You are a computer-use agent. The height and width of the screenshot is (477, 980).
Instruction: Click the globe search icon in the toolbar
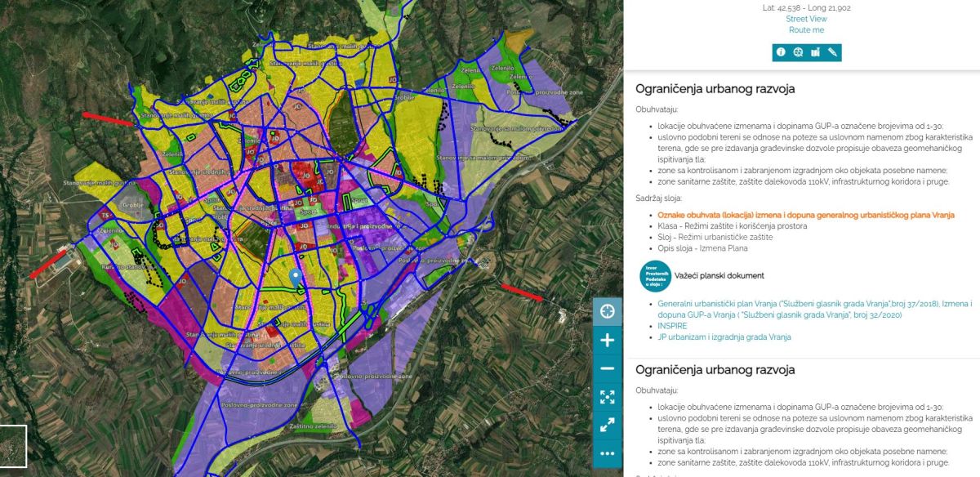798,52
